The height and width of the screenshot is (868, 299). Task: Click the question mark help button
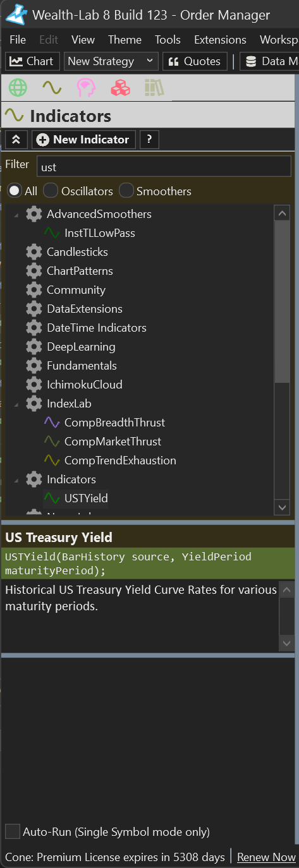[149, 140]
